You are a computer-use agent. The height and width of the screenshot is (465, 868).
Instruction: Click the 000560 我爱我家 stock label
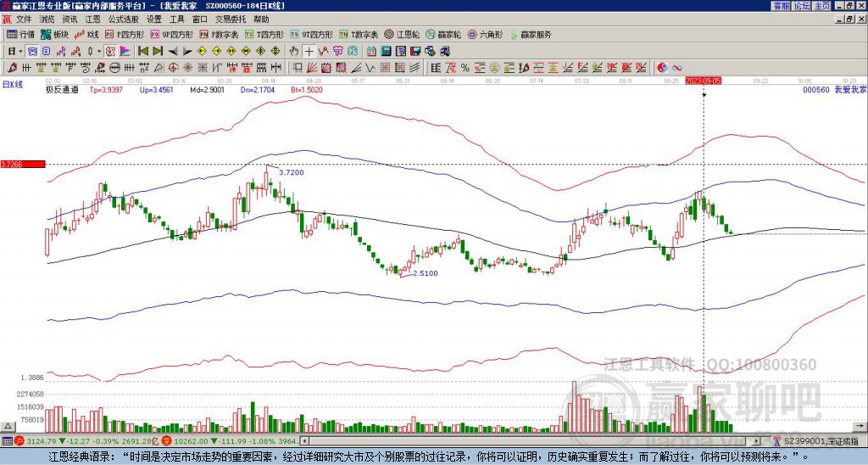[x=835, y=90]
